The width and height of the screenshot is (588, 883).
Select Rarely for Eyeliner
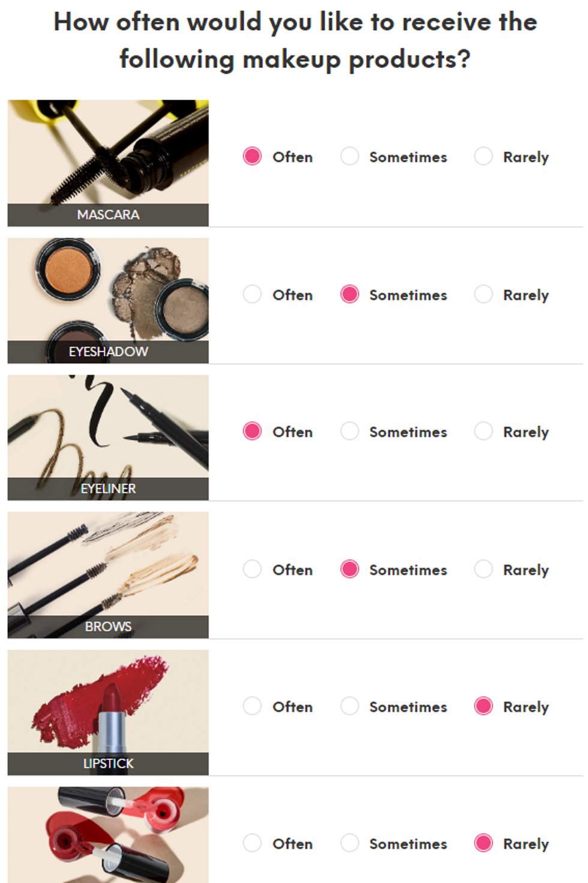pyautogui.click(x=484, y=431)
